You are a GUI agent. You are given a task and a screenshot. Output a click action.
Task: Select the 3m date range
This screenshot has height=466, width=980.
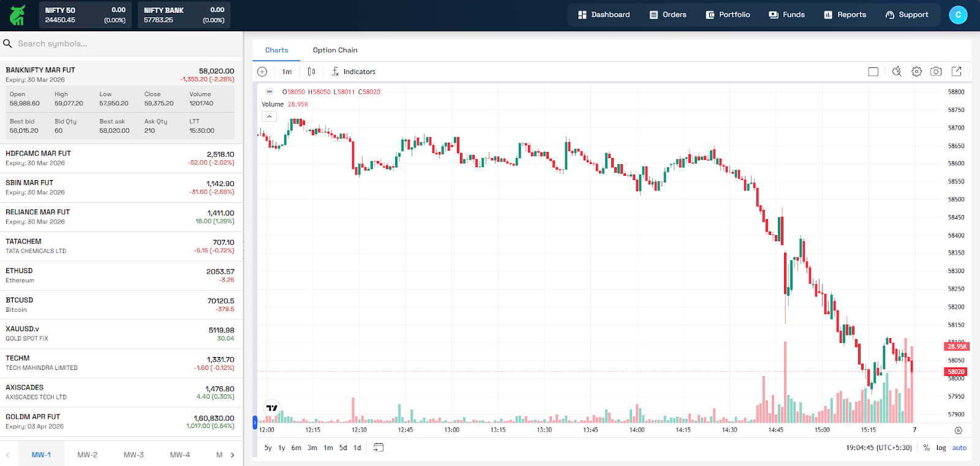312,448
